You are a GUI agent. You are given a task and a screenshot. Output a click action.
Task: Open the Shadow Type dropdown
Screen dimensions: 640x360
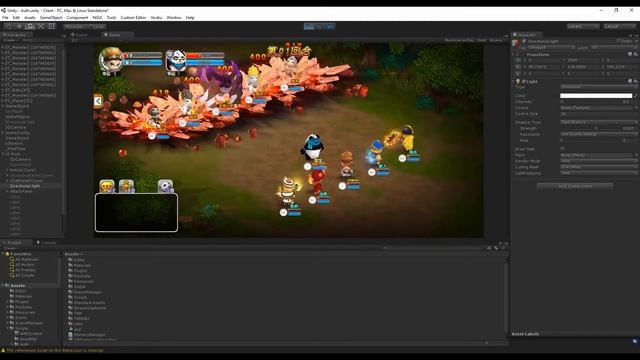click(598, 122)
